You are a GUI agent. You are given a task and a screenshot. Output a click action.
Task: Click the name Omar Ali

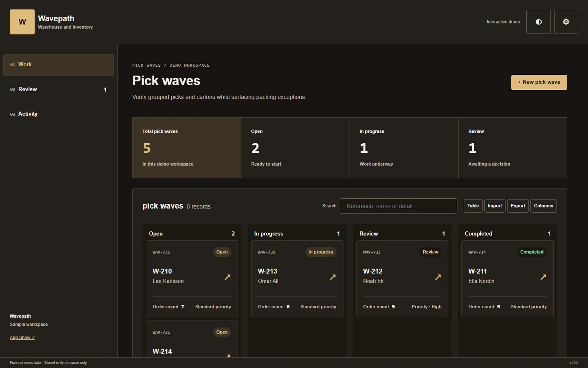point(268,281)
